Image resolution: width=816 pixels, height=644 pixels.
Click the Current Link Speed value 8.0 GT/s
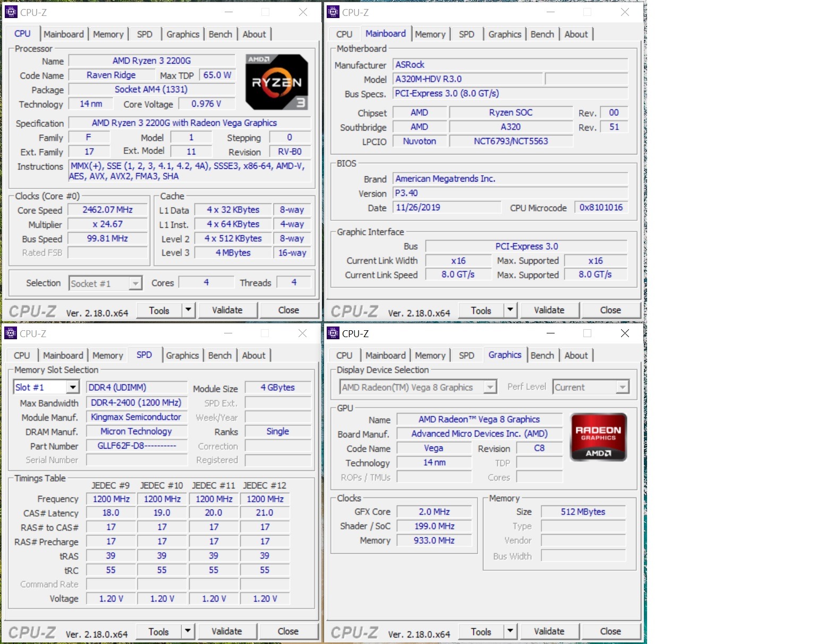[x=458, y=274]
